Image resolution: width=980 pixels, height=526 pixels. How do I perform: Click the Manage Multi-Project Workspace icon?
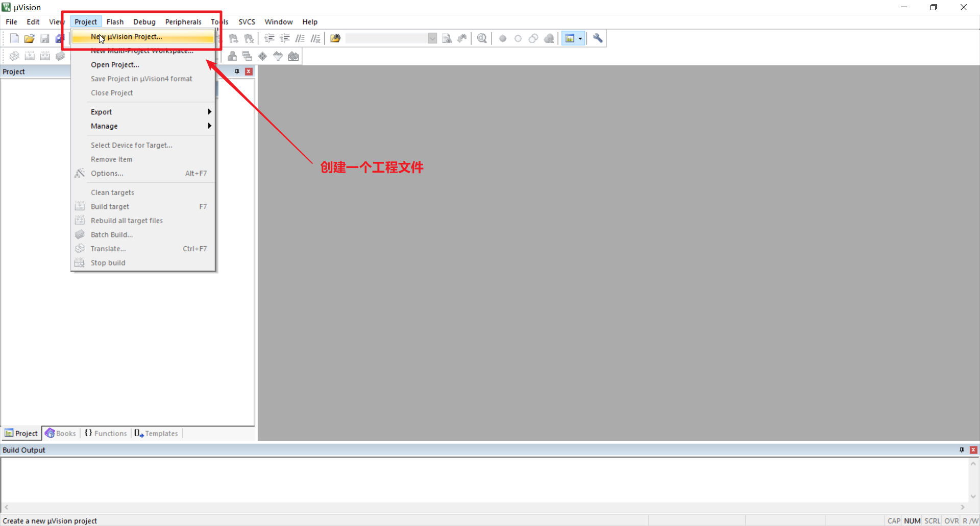248,56
